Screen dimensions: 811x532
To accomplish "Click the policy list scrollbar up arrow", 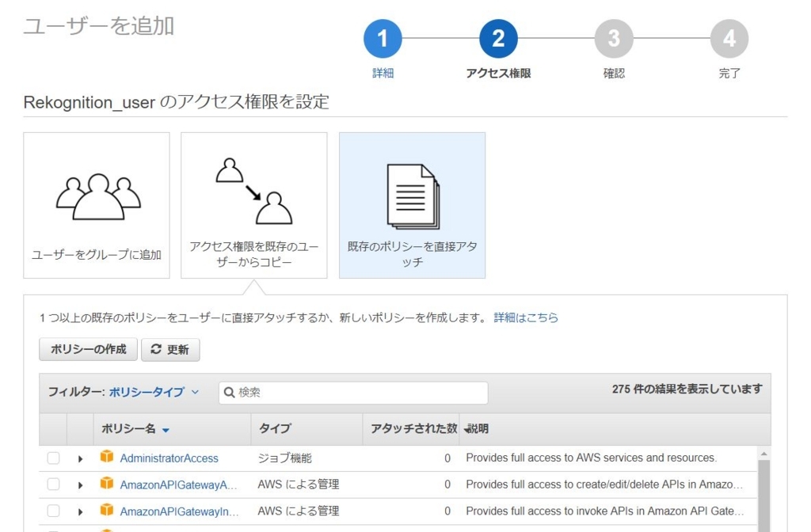I will pos(764,454).
